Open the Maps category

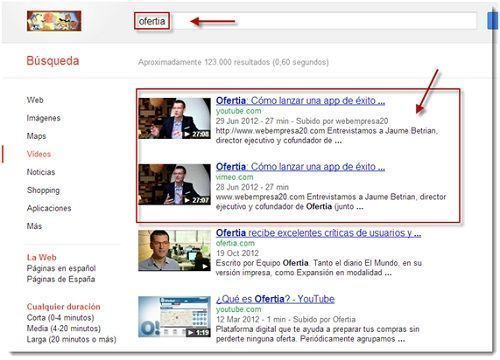[x=36, y=136]
